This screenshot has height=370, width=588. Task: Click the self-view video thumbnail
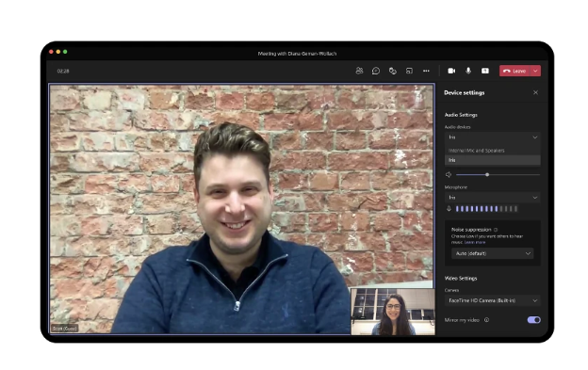coord(393,312)
